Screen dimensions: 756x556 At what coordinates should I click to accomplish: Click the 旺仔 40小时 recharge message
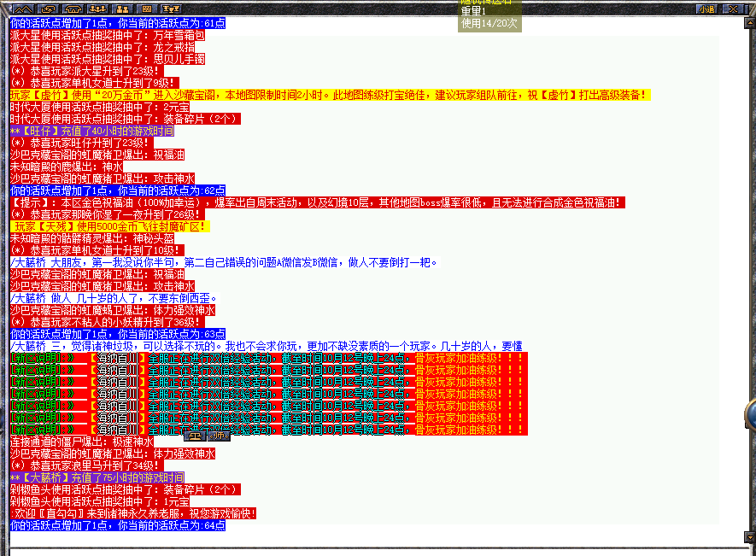click(x=92, y=131)
